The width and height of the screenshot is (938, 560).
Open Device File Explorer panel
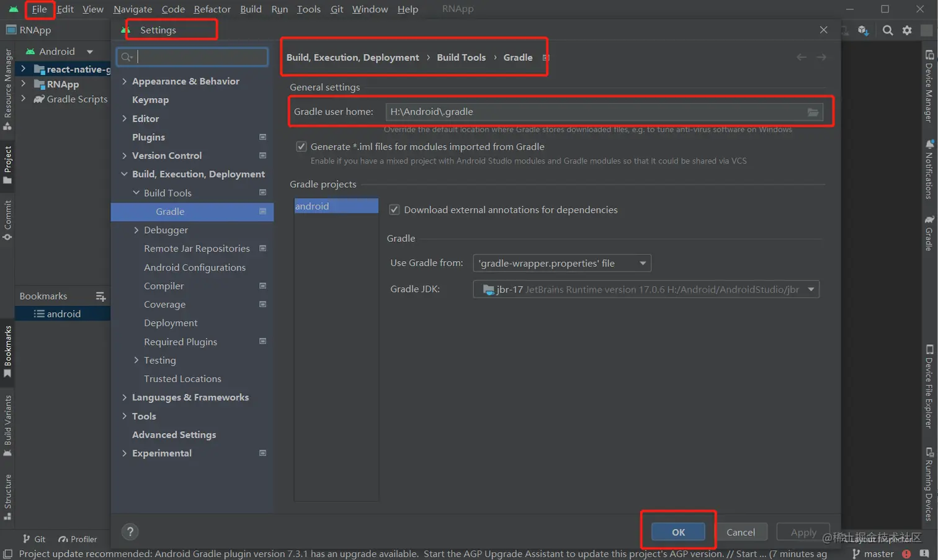click(x=929, y=386)
